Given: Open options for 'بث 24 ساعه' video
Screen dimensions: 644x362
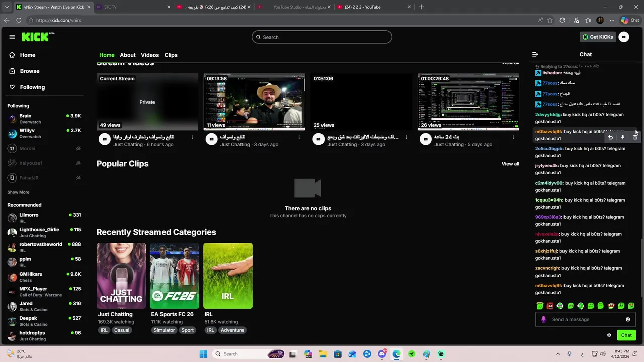Looking at the screenshot, I should coord(513,137).
